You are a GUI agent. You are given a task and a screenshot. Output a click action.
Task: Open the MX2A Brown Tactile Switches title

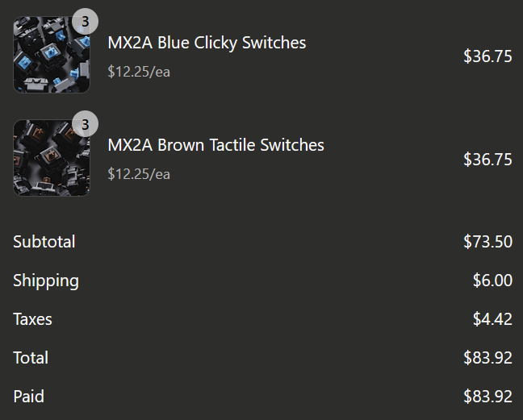(215, 145)
